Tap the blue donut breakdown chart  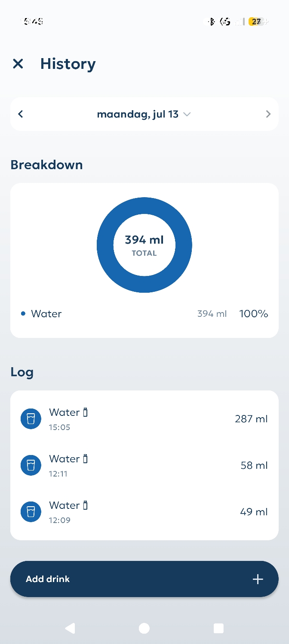tap(144, 245)
